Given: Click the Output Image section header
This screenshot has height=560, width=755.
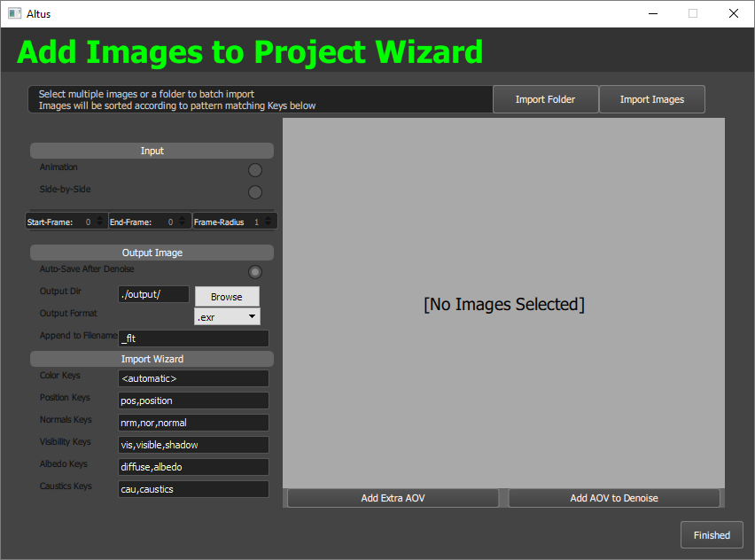Looking at the screenshot, I should (x=152, y=253).
